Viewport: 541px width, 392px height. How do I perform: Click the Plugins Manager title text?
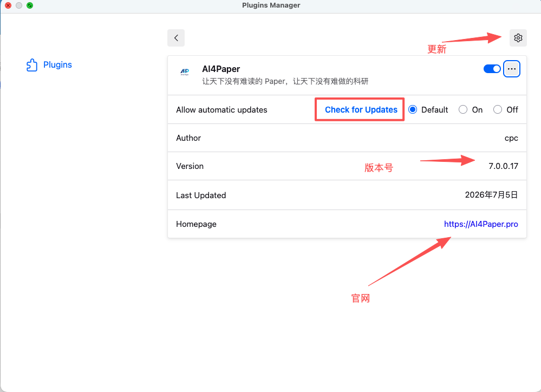point(271,5)
